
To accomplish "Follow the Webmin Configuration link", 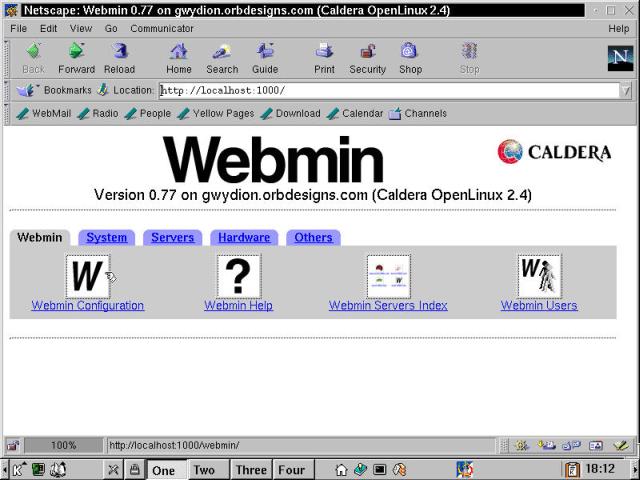I will pos(88,306).
